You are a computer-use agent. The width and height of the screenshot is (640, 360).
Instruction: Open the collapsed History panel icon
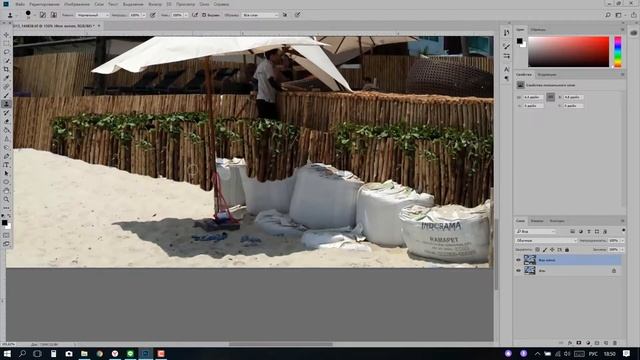coord(507,33)
